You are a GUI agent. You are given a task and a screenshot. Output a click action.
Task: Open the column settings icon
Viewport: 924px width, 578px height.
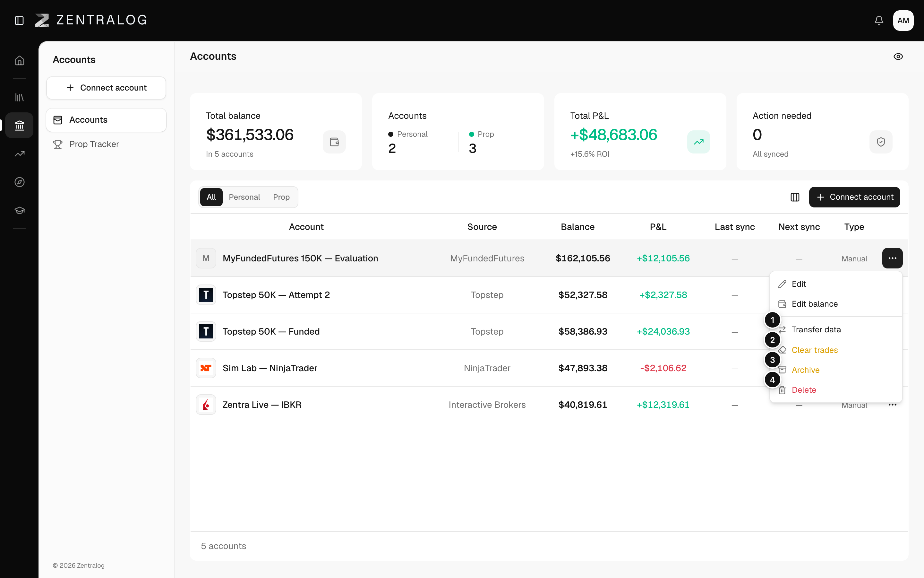(795, 197)
